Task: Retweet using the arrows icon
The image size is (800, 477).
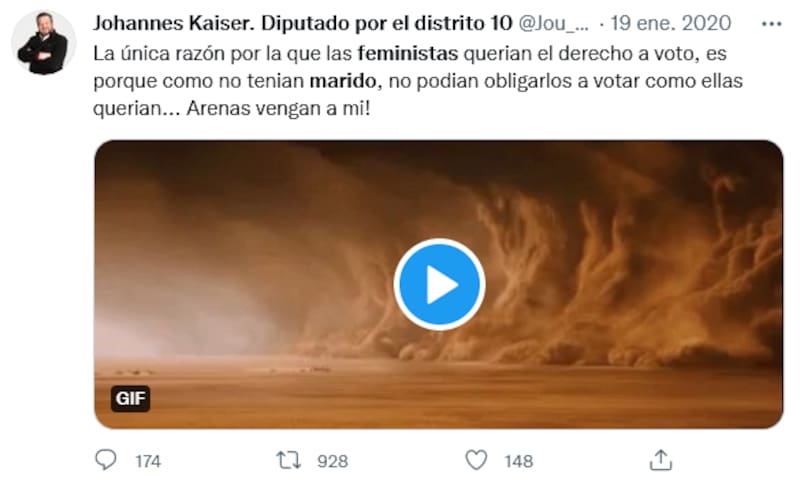Action: (x=289, y=460)
